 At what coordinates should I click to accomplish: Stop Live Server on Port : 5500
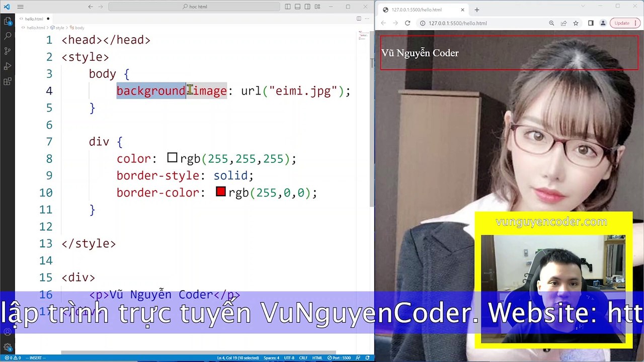[339, 358]
